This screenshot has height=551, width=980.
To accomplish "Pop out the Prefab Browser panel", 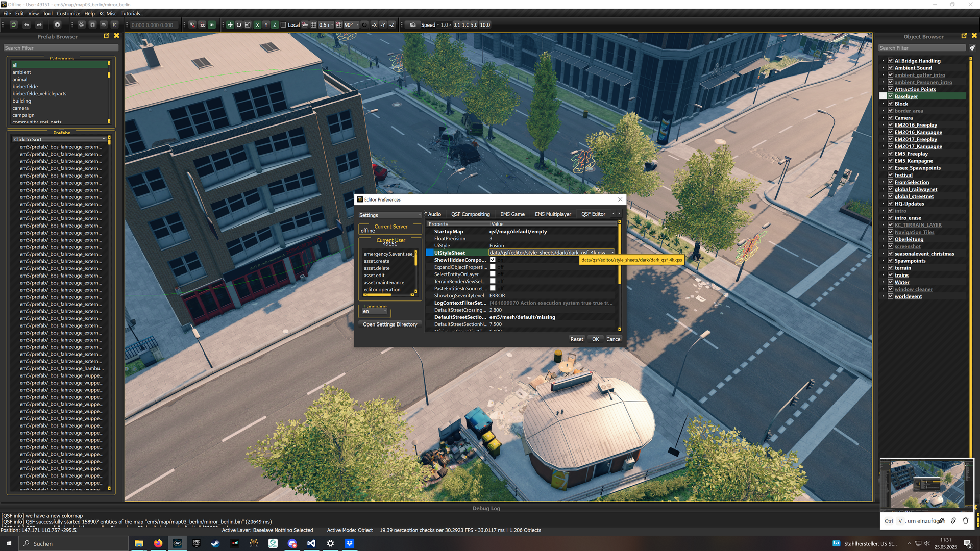I will tap(106, 36).
